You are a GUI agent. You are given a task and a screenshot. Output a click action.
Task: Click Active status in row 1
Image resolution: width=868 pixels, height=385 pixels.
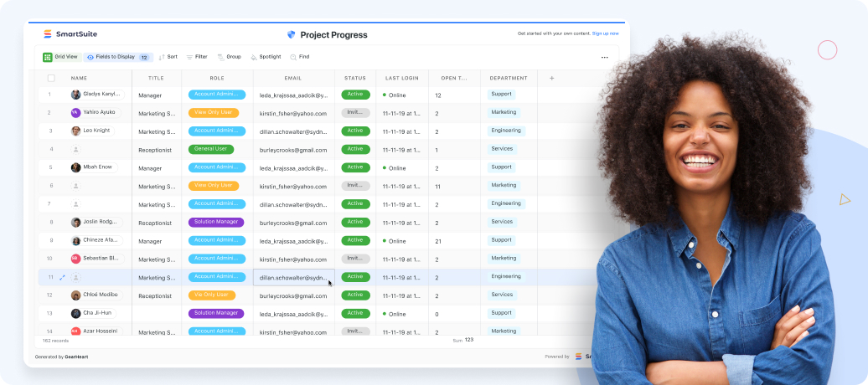click(x=355, y=95)
